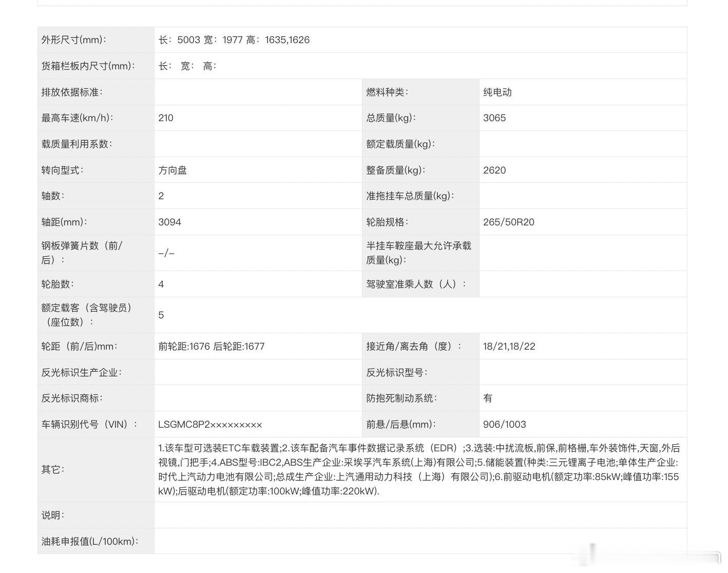Screen dimensions: 728x573
Task: Click the 油耗申报值(L/100km) label
Action: tap(90, 542)
